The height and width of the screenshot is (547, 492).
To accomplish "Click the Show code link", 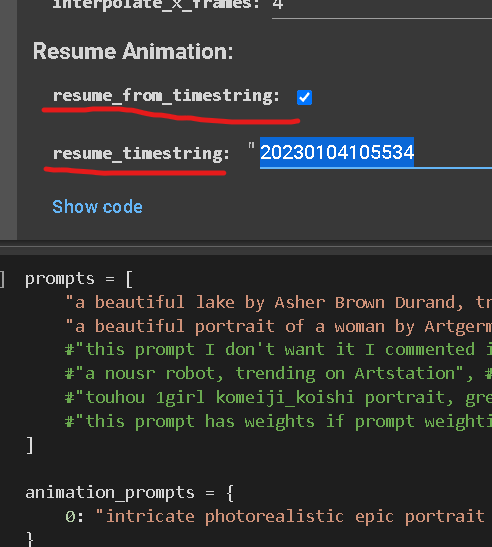I will [x=97, y=207].
